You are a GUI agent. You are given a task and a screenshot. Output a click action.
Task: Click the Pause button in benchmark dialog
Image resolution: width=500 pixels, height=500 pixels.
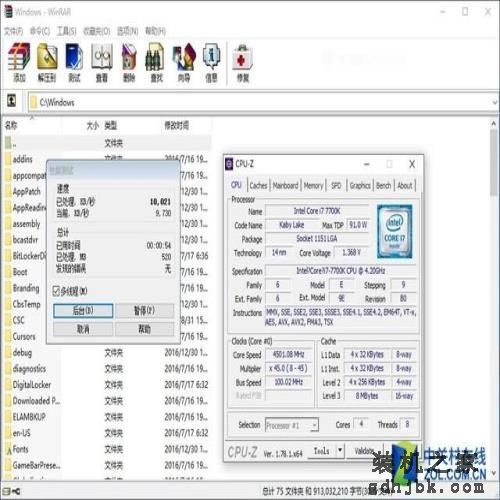point(144,311)
